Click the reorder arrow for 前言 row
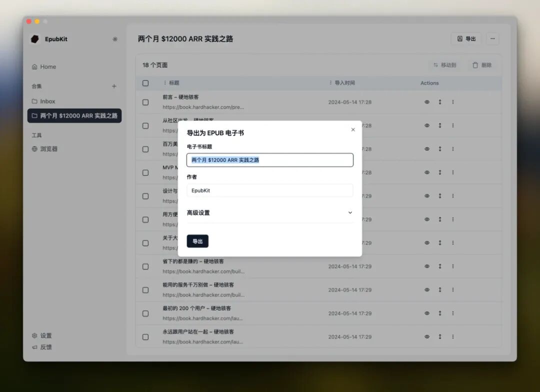This screenshot has width=540, height=392. [440, 102]
